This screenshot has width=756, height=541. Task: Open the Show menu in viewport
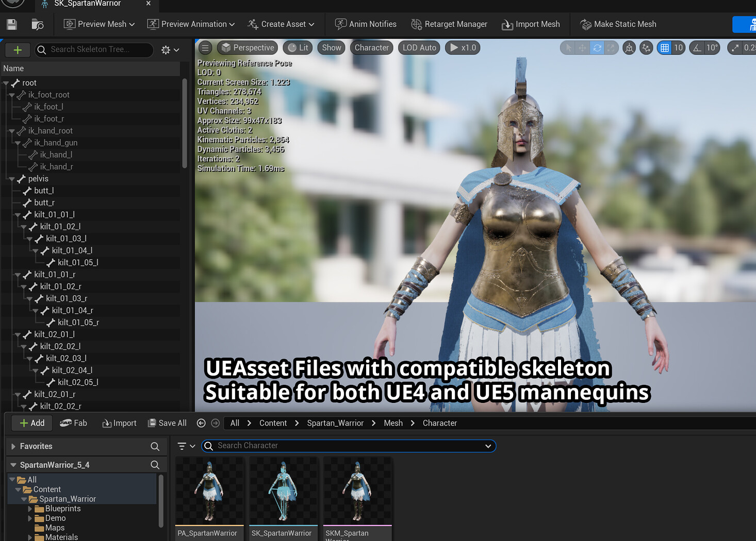332,48
